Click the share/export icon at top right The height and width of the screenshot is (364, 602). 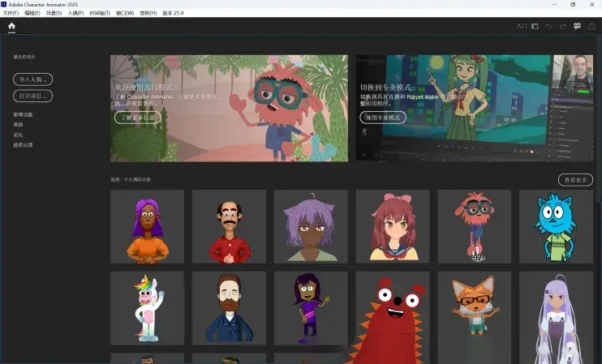(591, 27)
